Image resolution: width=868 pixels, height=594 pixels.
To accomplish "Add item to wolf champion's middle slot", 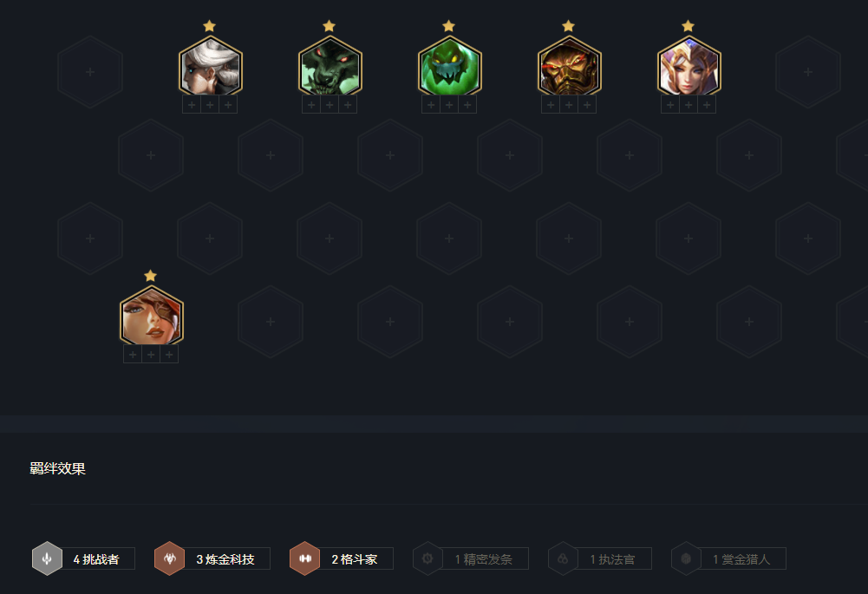I will click(x=330, y=105).
